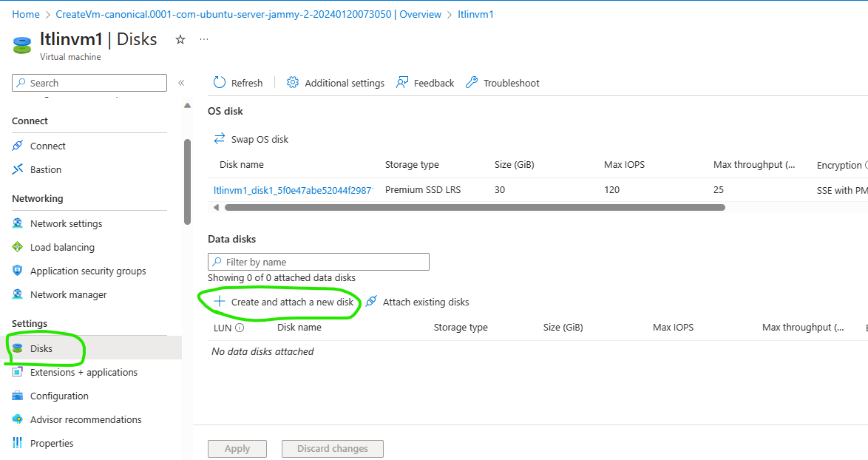This screenshot has height=460, width=868.
Task: Open the ellipsis menu beside the title
Action: click(204, 41)
